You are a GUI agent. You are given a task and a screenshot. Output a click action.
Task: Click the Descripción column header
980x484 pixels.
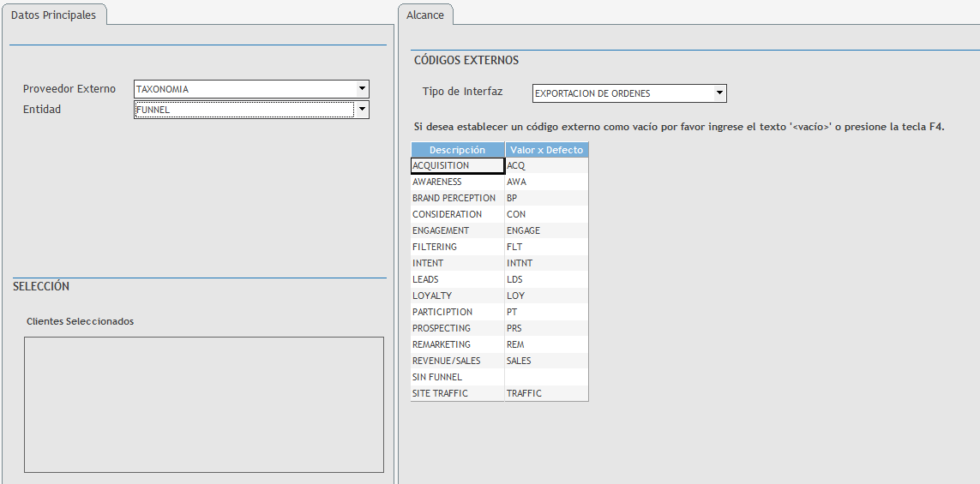coord(457,150)
